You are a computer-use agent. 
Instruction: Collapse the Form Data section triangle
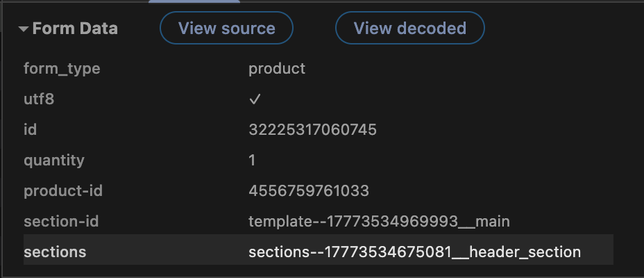(24, 29)
